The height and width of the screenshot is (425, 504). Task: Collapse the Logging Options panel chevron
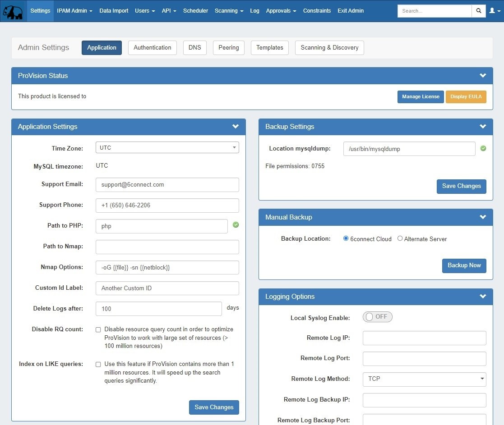pyautogui.click(x=483, y=297)
